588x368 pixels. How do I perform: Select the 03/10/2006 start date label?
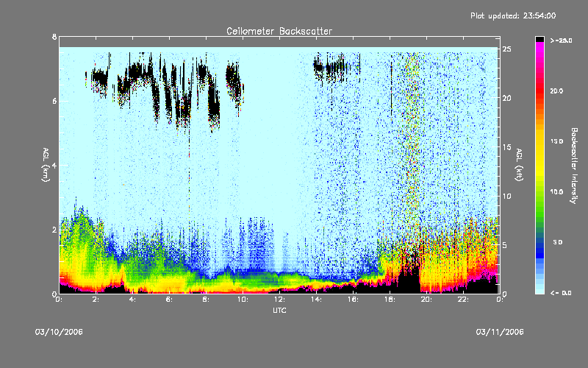point(59,332)
